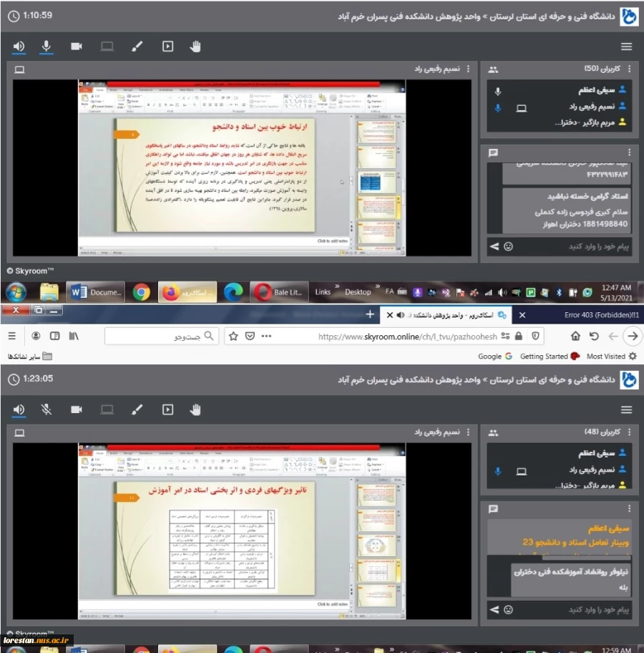Mute speaker in the 1:10:59 Skyroom session
The image size is (644, 653).
coord(19,47)
